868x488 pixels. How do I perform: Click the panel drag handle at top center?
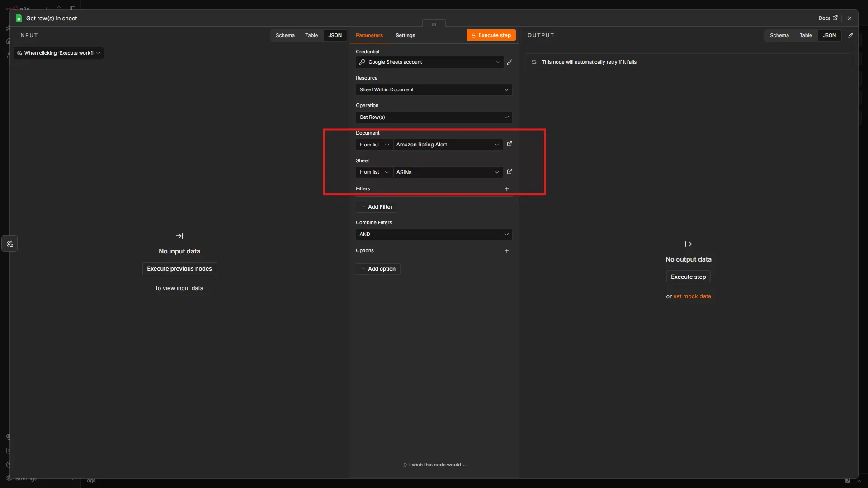coord(434,24)
